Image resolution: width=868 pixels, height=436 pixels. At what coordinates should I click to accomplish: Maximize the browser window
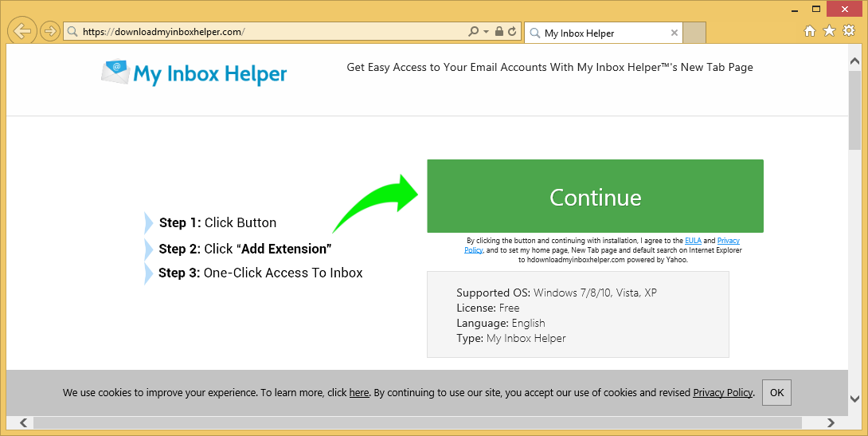816,9
